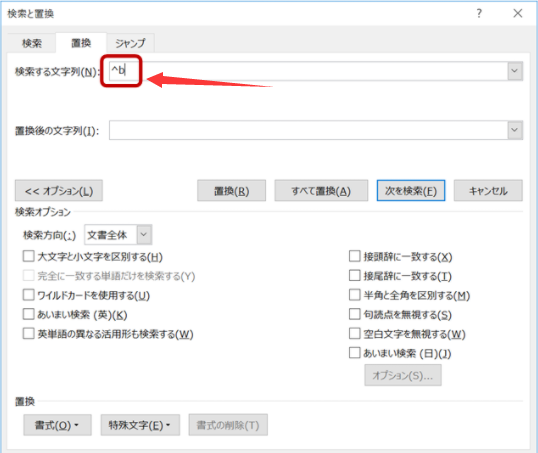Expand the 置換後の文字列 history dropdown arrow
The image size is (538, 453).
(x=515, y=130)
